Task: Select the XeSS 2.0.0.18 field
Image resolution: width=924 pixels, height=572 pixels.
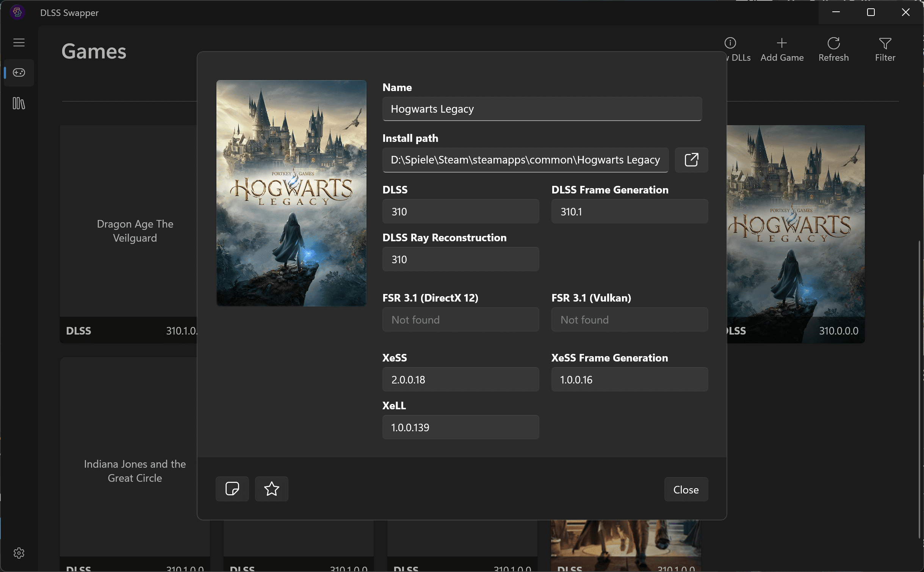Action: [460, 379]
